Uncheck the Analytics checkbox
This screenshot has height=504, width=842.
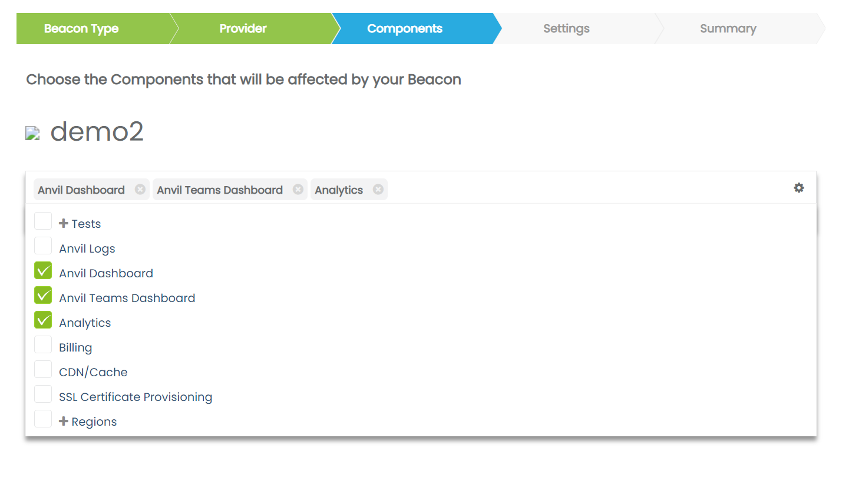point(43,320)
